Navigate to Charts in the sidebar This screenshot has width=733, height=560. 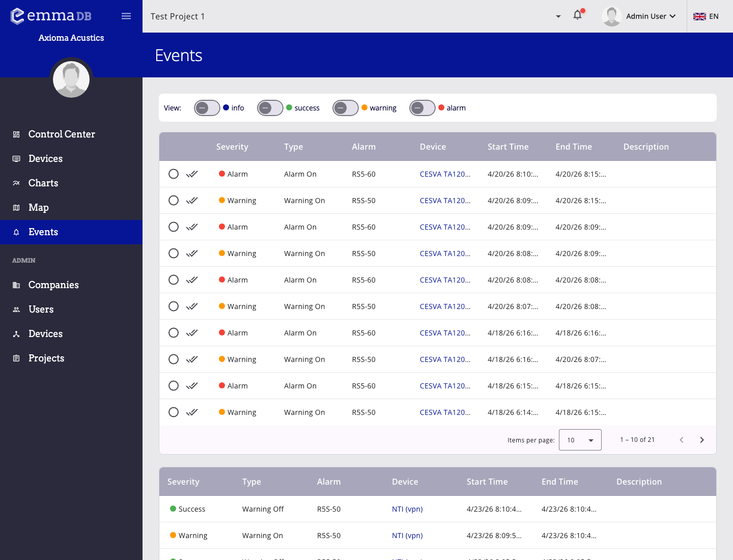(43, 183)
